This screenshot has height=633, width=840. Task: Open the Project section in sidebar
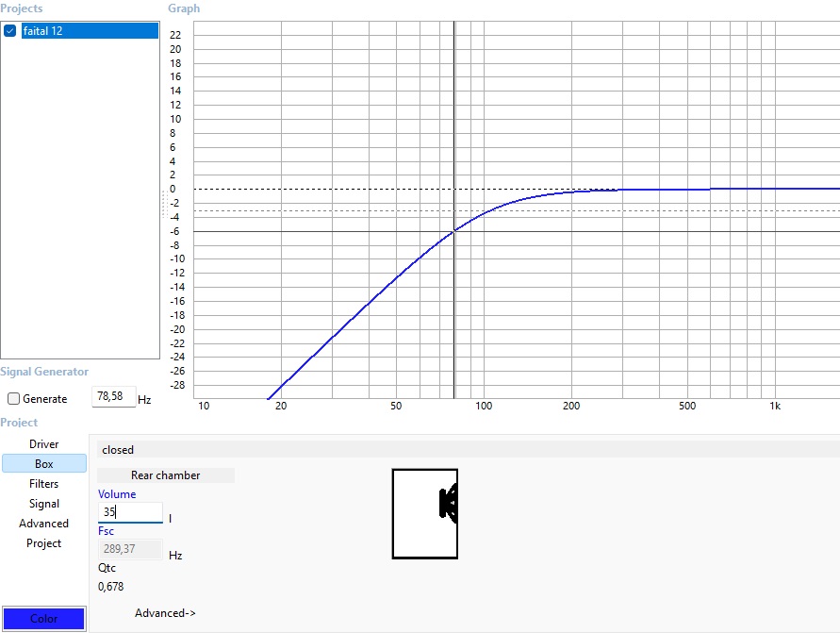click(44, 543)
